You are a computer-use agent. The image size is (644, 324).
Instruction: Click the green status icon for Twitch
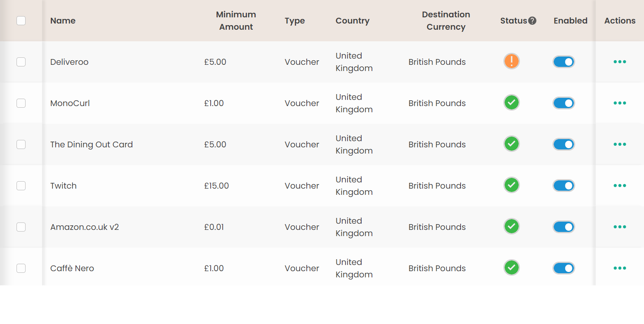(x=511, y=185)
